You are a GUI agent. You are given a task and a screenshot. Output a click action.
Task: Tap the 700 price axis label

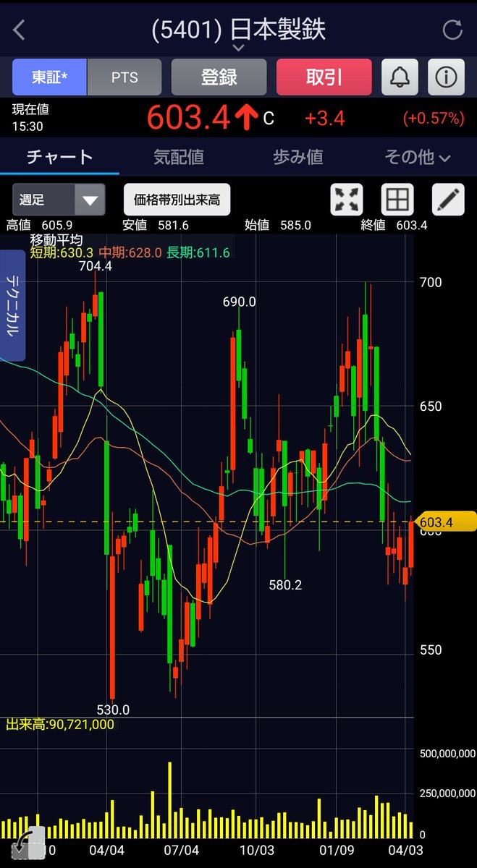click(431, 282)
